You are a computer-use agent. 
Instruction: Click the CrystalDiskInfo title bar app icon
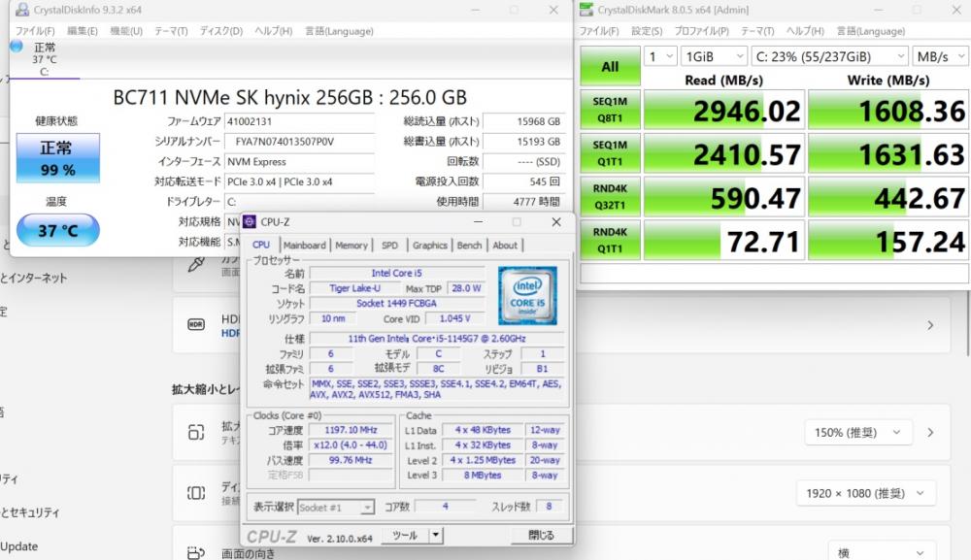tap(22, 10)
